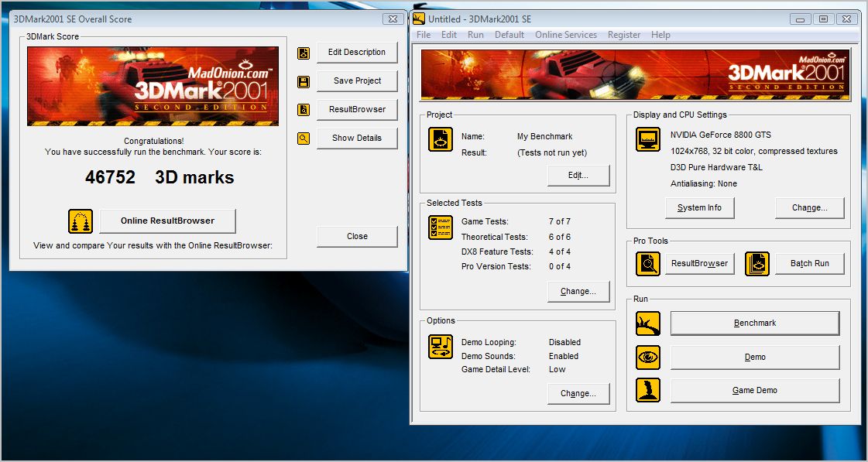868x462 pixels.
Task: Click the Save Project button
Action: click(x=357, y=80)
